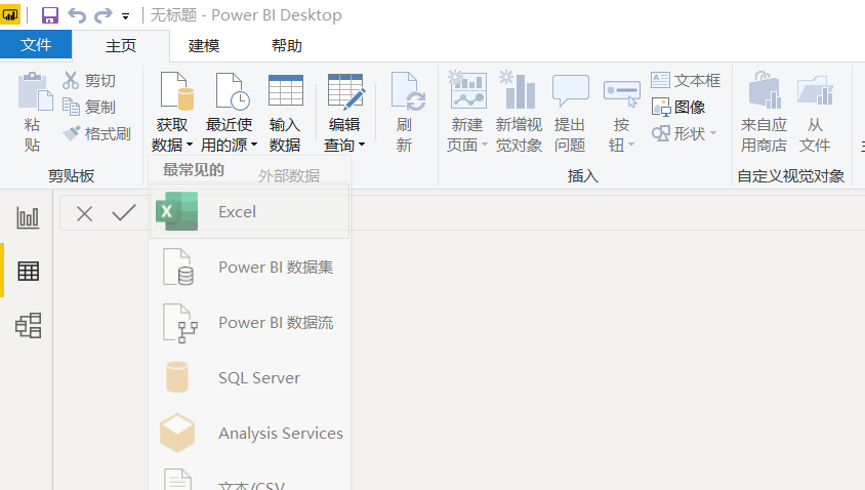Expand the 获取数据 dropdown arrow
Image resolution: width=865 pixels, height=490 pixels.
tap(189, 145)
